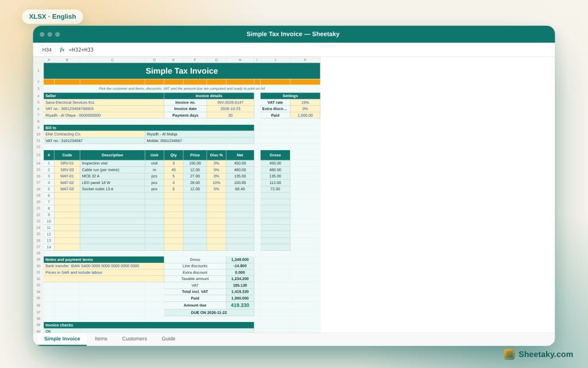Select the Socket outlet 13 A cell
Screen dimensions: 588x368
coord(112,189)
